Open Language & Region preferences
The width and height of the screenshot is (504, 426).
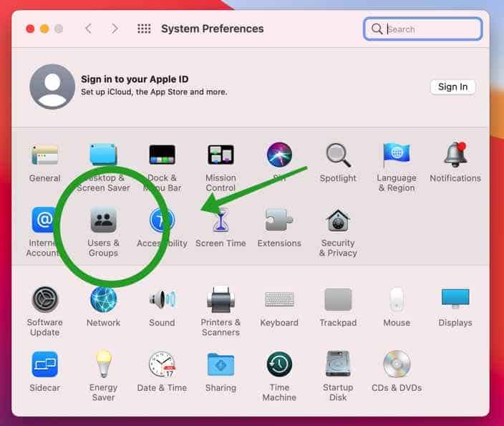point(397,155)
